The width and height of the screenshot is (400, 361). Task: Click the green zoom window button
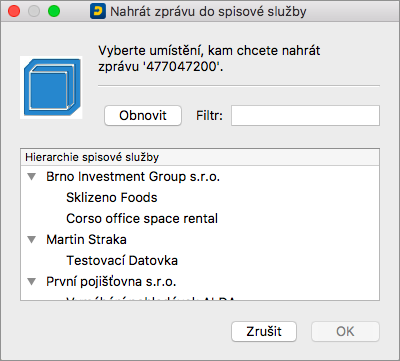(54, 11)
